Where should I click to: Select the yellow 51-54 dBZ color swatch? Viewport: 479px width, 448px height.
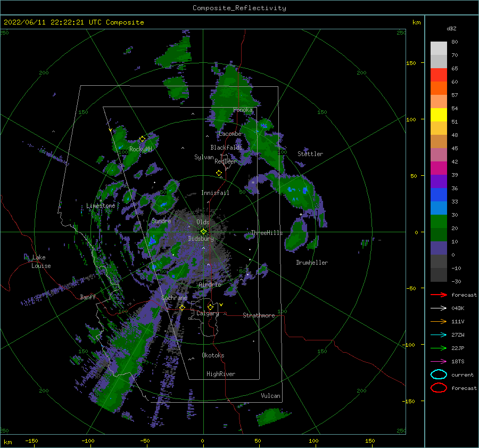439,115
